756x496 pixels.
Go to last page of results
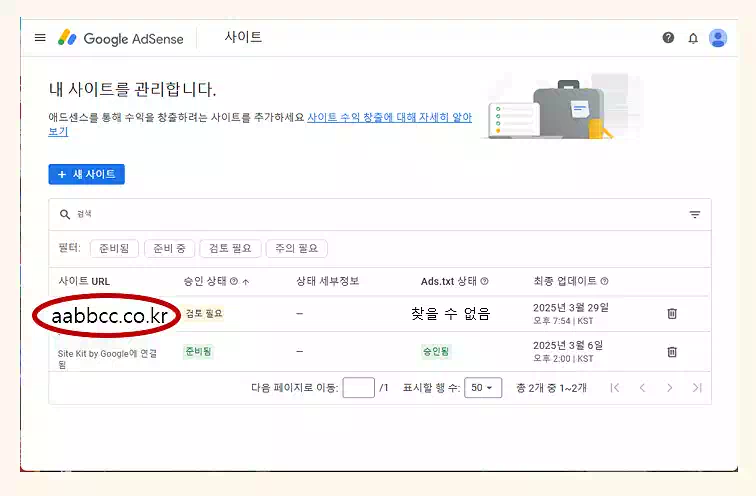[x=697, y=388]
